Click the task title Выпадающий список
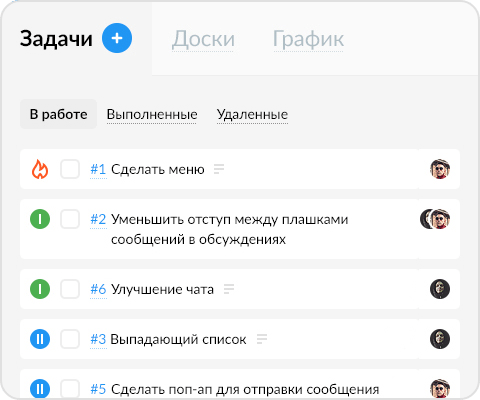This screenshot has width=480, height=400. coord(178,339)
